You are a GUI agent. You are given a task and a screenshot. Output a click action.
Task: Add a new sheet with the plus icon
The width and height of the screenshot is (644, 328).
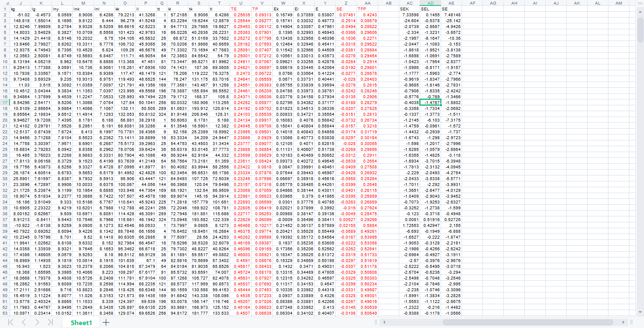click(106, 322)
